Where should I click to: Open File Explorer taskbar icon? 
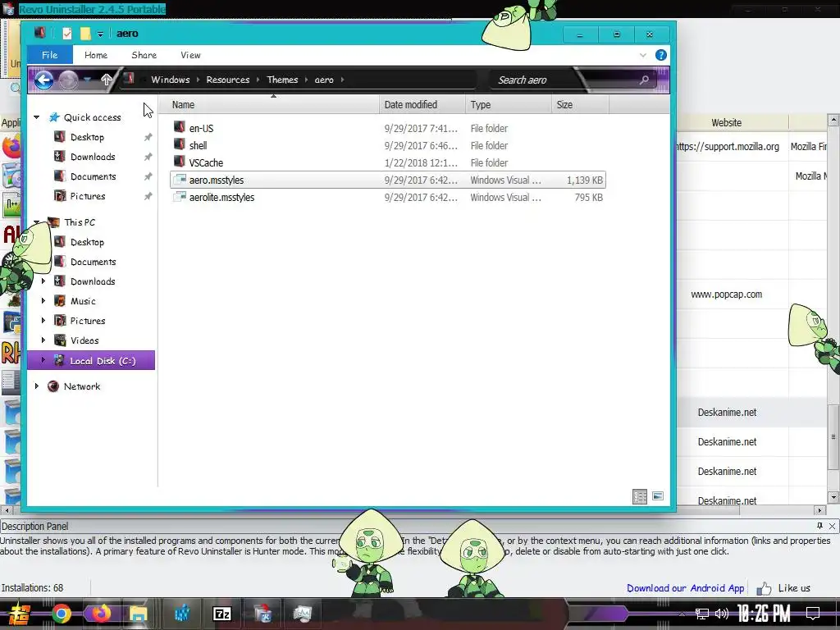pos(138,614)
